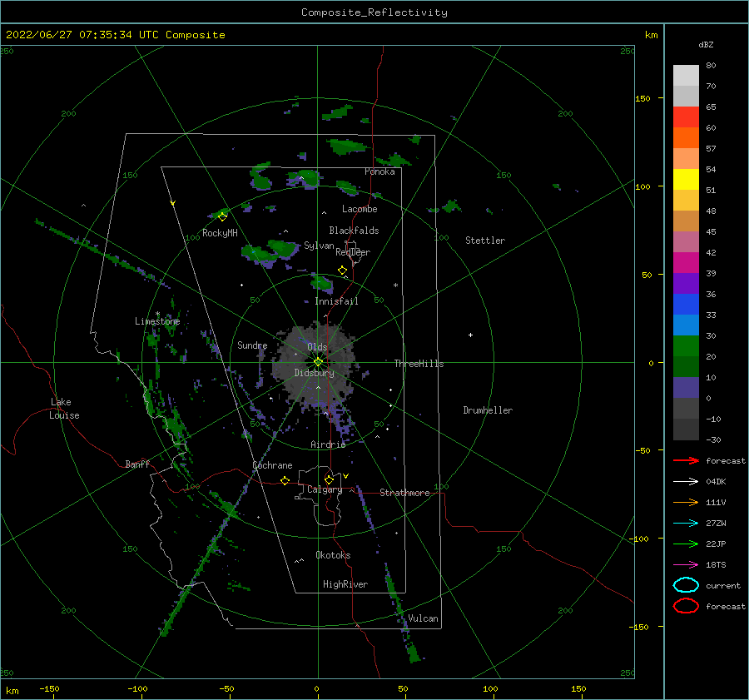The width and height of the screenshot is (749, 700).
Task: Select the red 60-65 dBZ swatch
Action: coord(686,117)
